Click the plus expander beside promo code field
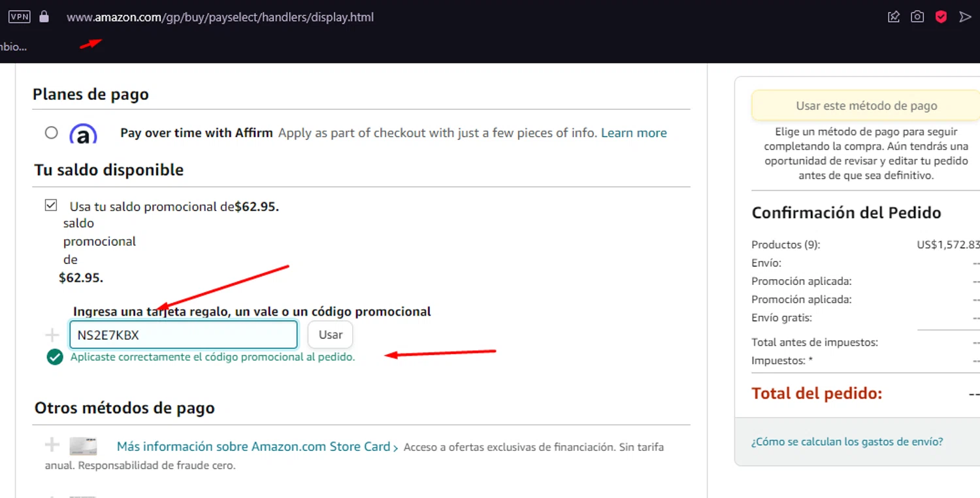The width and height of the screenshot is (980, 498). (x=52, y=335)
